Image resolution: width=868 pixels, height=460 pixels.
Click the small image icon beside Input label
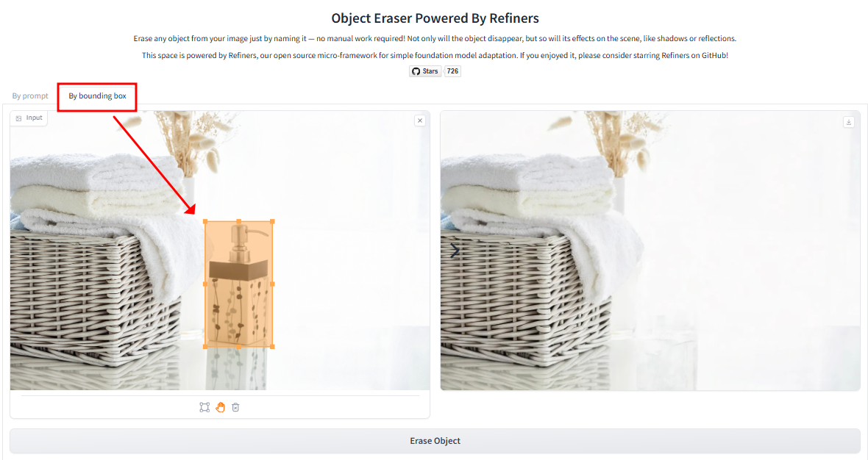pyautogui.click(x=19, y=118)
